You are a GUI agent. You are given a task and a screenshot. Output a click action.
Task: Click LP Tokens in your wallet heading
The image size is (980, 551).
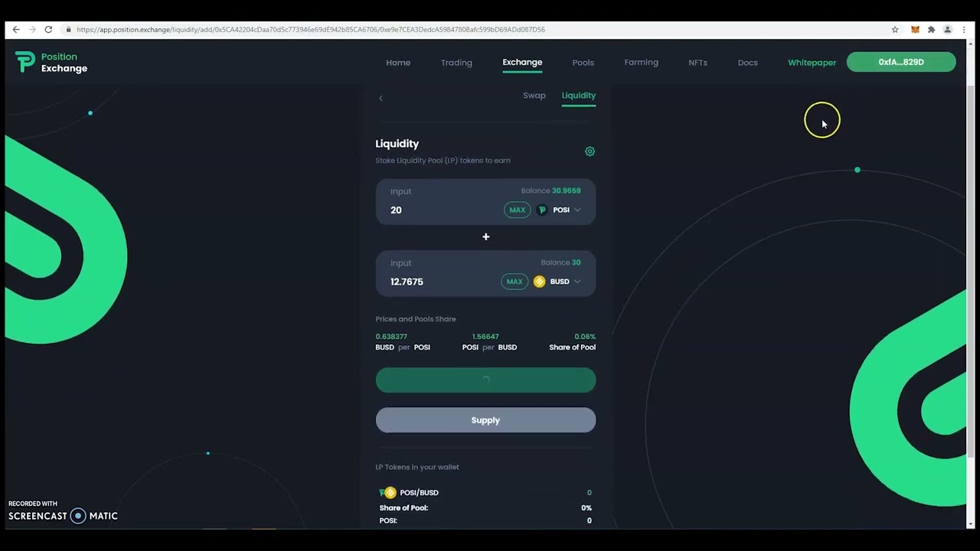click(x=417, y=467)
